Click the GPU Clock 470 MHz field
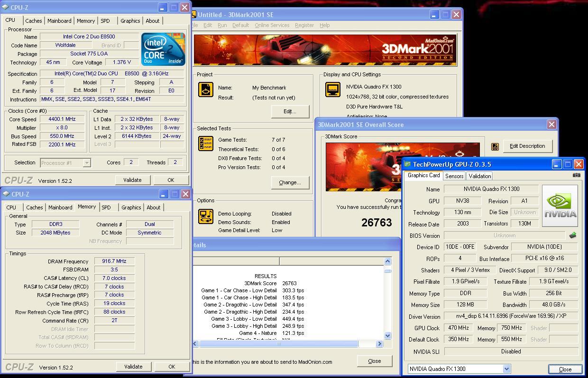This screenshot has height=378, width=588. click(458, 328)
